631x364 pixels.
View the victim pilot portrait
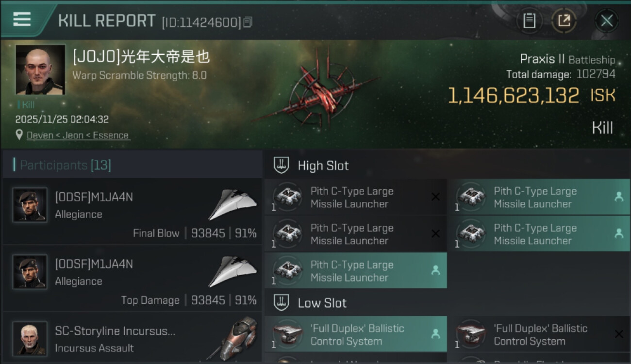[41, 69]
